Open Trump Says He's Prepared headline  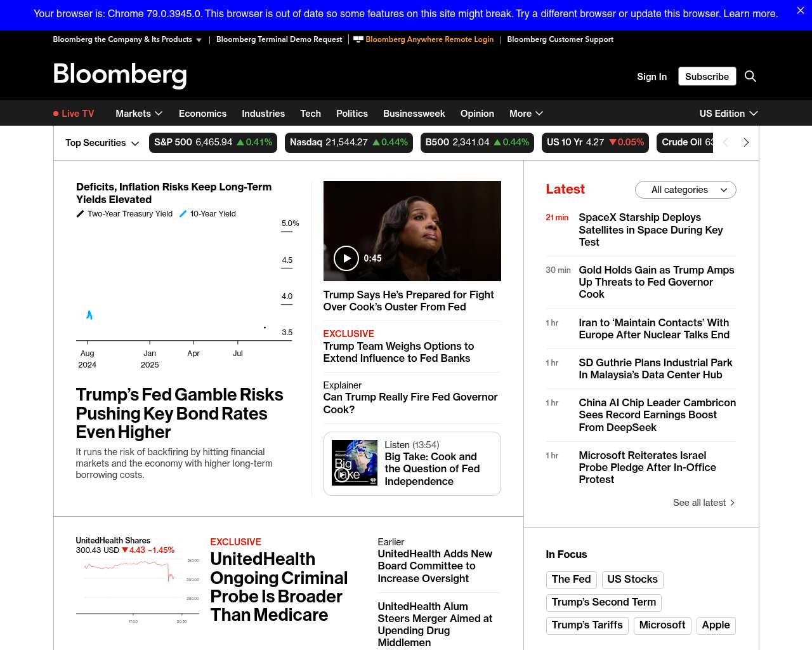coord(409,301)
